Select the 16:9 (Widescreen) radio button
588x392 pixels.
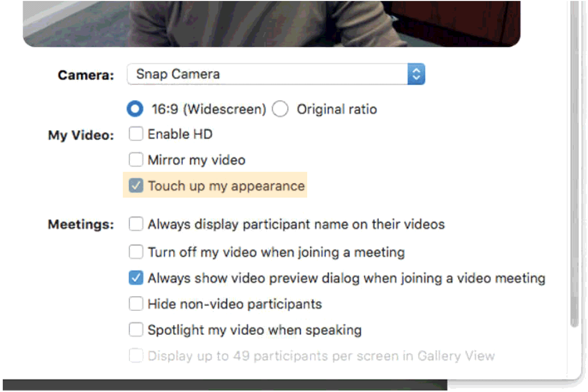135,109
